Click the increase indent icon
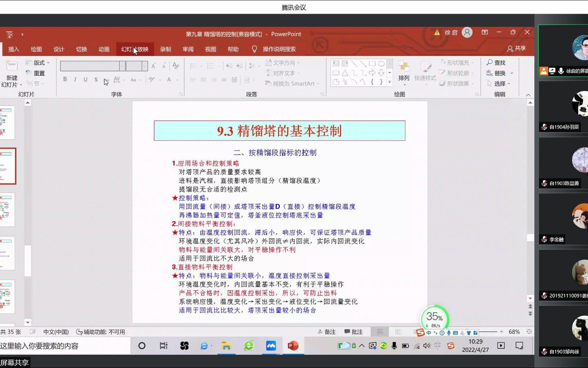Image resolution: width=588 pixels, height=368 pixels. [x=240, y=66]
